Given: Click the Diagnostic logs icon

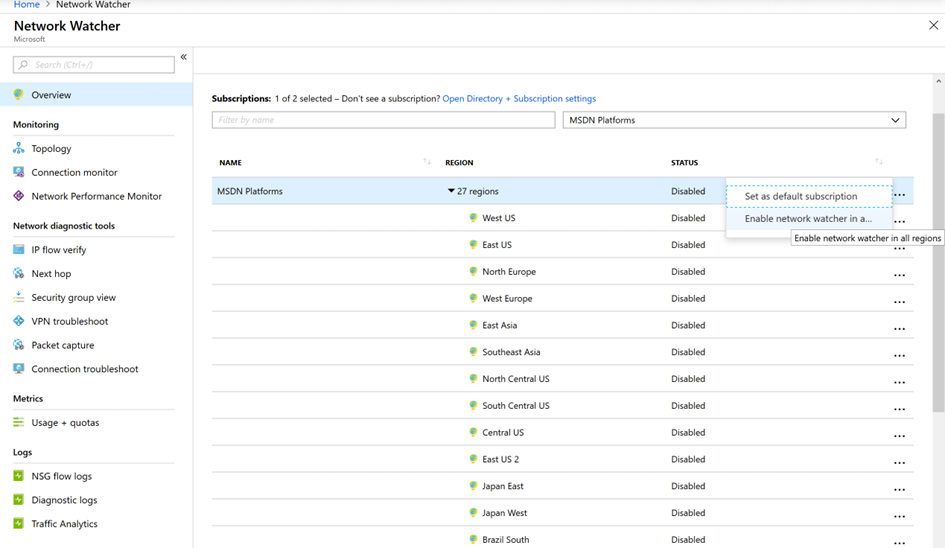Looking at the screenshot, I should tap(19, 500).
